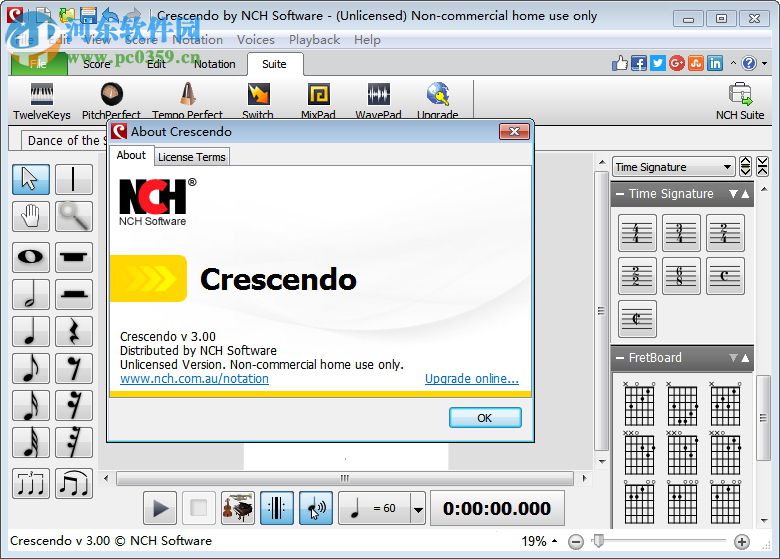This screenshot has width=780, height=559.
Task: Insert 6/8 time signature
Action: pos(681,276)
